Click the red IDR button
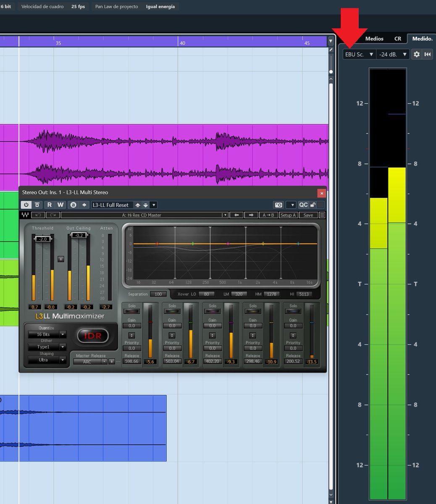436x504 pixels. [93, 336]
